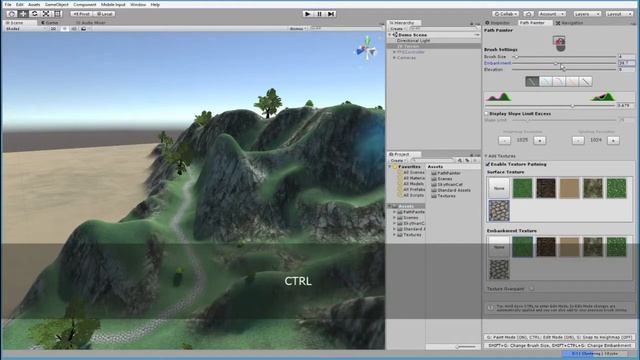
Task: Select SkythianCat folder in Assets list
Action: pyautogui.click(x=447, y=184)
